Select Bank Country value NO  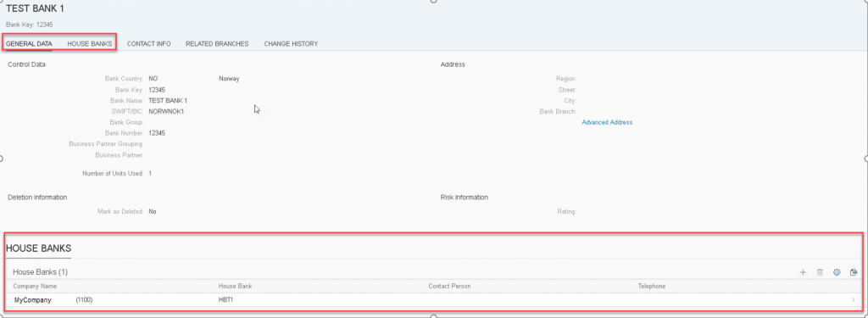pyautogui.click(x=153, y=79)
